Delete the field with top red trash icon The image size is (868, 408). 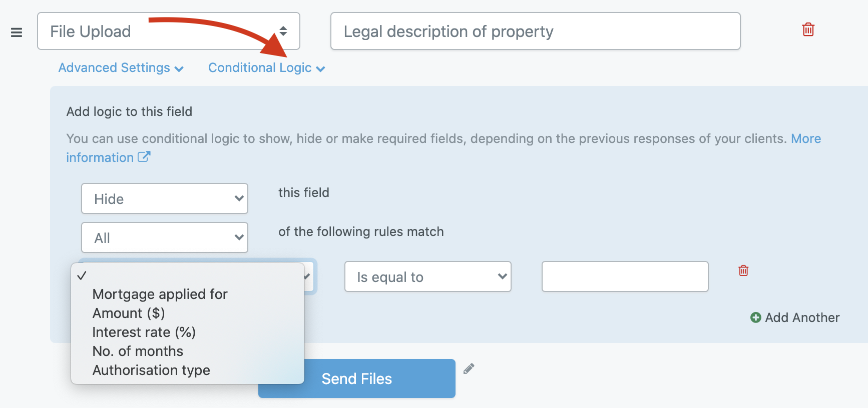pyautogui.click(x=808, y=29)
